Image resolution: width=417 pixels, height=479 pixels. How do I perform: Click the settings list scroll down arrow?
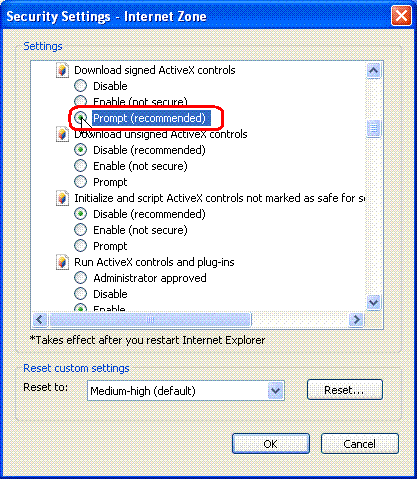click(373, 303)
